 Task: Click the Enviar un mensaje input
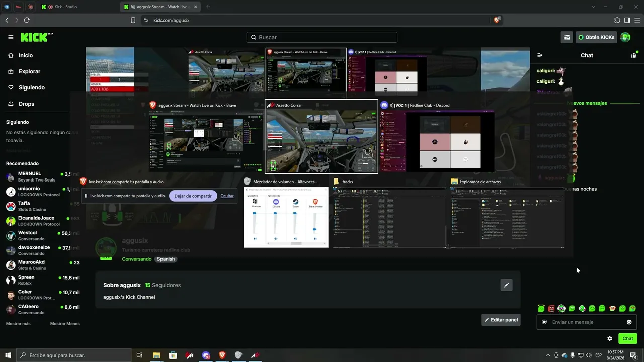[587, 322]
